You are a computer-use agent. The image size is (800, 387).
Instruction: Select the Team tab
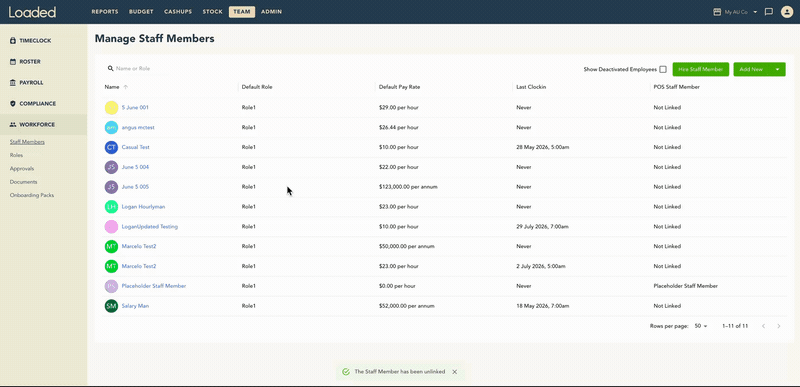click(242, 12)
